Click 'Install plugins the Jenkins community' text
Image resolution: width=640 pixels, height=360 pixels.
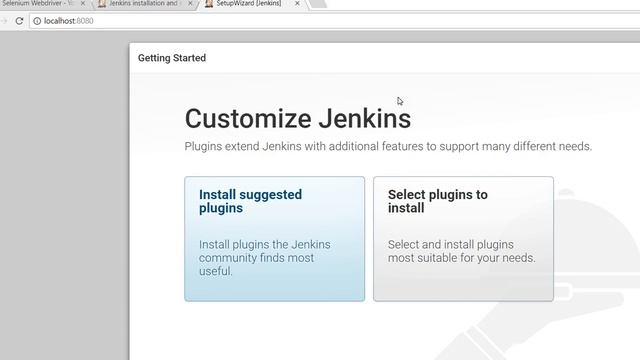click(x=264, y=258)
